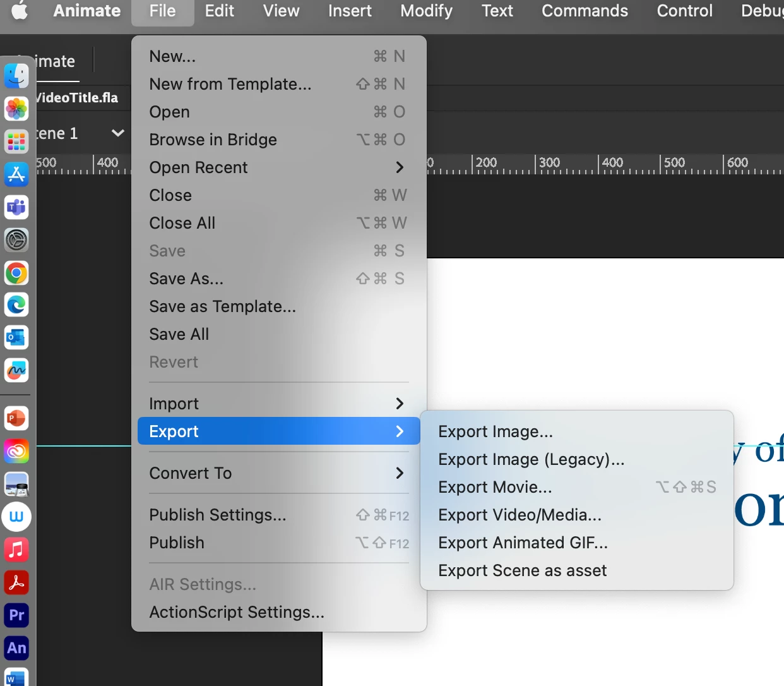Screen dimensions: 784x686
Task: Select Export Image (Legacy)...
Action: point(577,459)
